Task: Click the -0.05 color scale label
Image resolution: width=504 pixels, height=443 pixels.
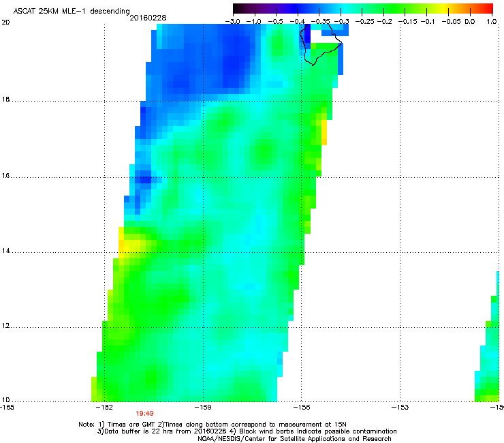Action: point(452,22)
